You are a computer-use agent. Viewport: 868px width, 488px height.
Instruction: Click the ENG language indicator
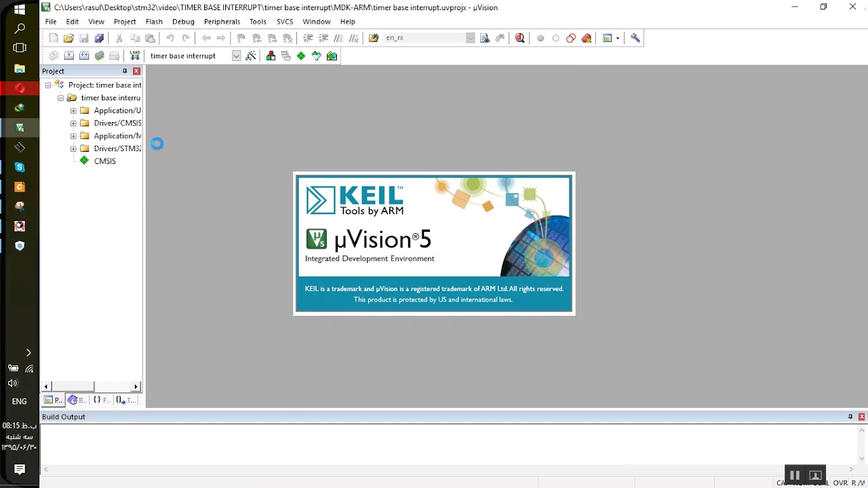click(20, 401)
